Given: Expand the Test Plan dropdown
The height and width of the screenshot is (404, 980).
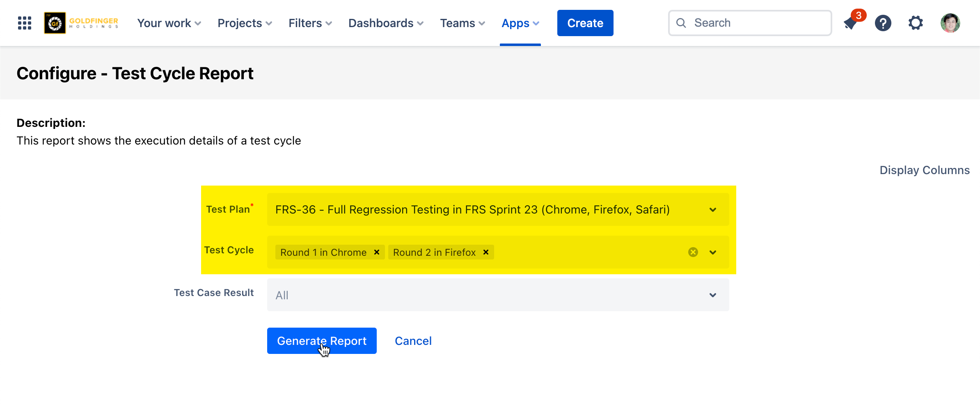Looking at the screenshot, I should click(713, 210).
